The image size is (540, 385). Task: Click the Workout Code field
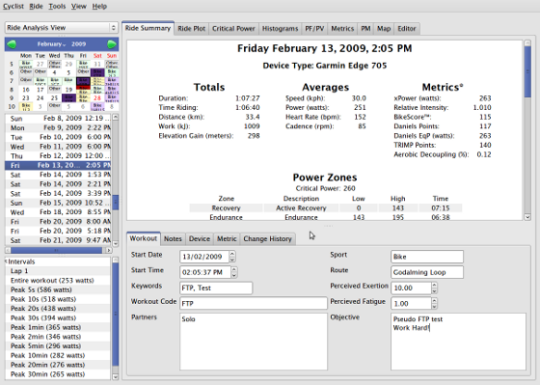coord(253,303)
